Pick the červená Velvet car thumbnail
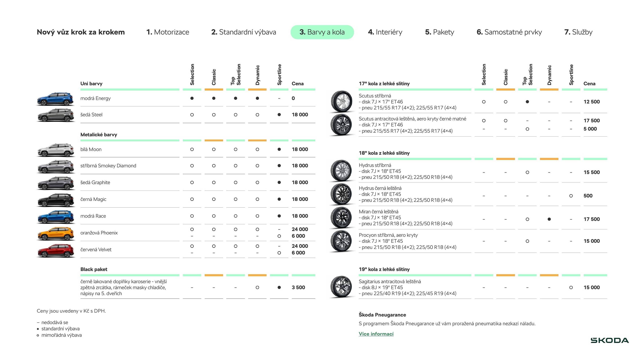Image resolution: width=644 pixels, height=362 pixels. point(55,250)
